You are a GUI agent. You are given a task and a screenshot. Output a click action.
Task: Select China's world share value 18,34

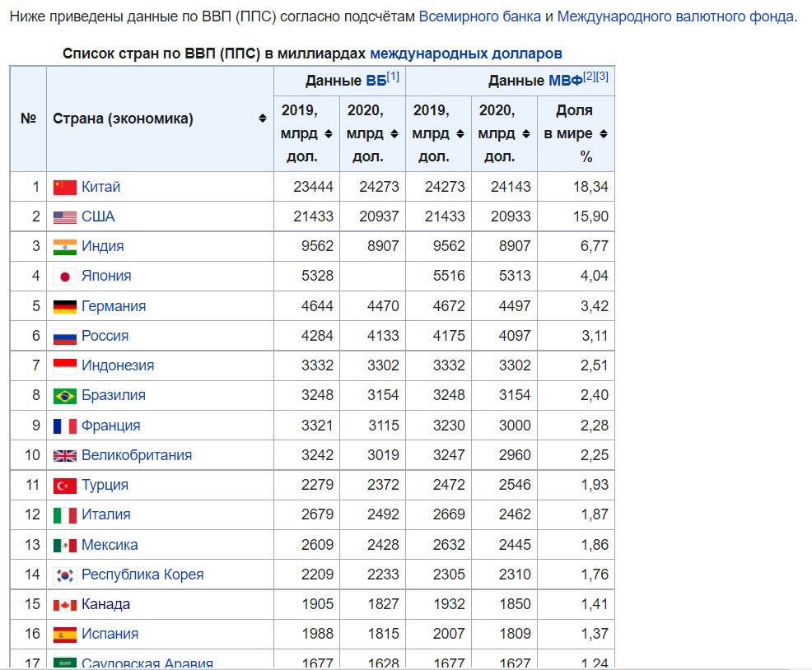(x=590, y=187)
